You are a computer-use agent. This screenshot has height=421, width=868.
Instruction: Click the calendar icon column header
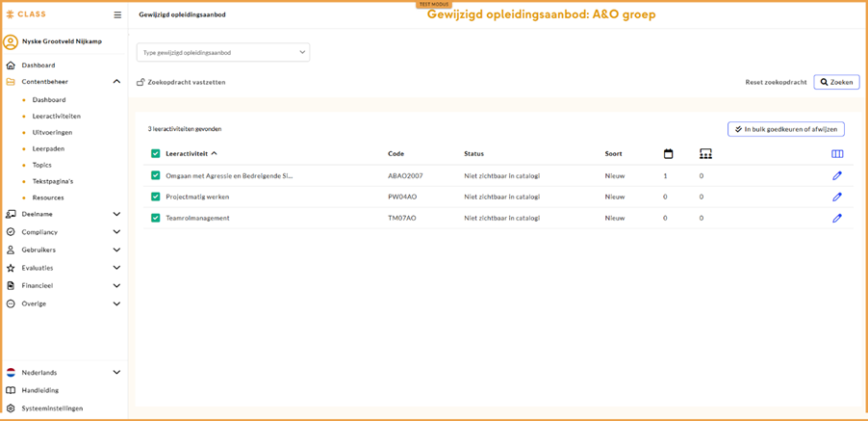click(668, 154)
